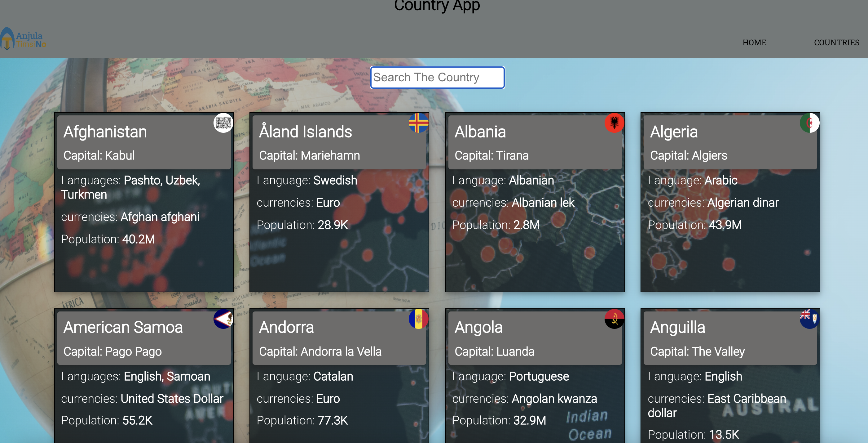868x443 pixels.
Task: Select the Anguilla card title
Action: (x=677, y=327)
